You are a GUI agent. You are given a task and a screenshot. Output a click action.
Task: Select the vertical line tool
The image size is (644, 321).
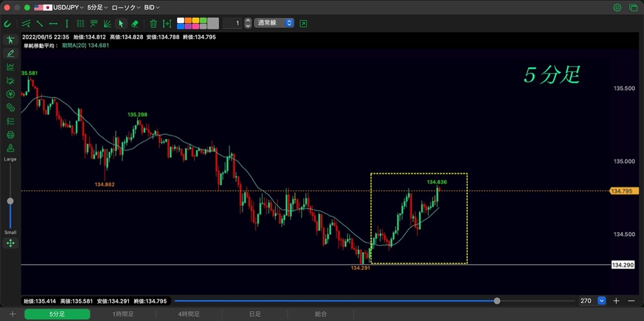[x=67, y=24]
